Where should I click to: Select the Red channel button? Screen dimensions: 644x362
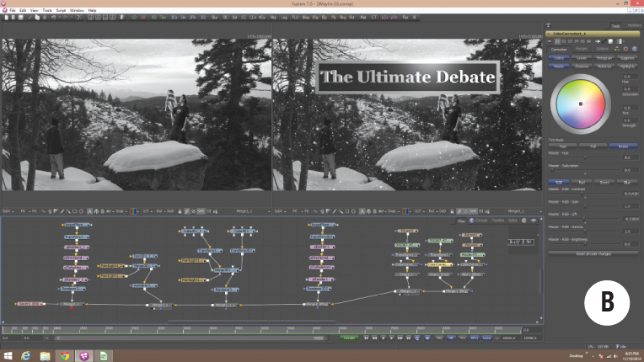coord(582,182)
